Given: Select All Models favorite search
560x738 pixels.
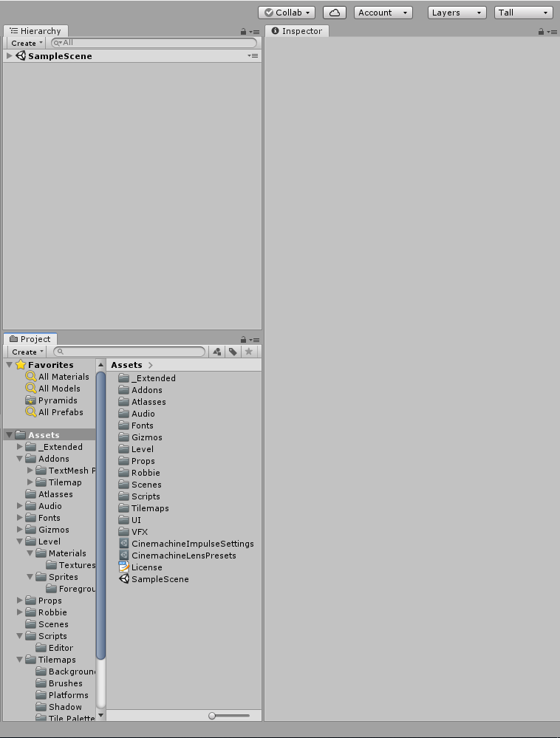Looking at the screenshot, I should click(53, 389).
